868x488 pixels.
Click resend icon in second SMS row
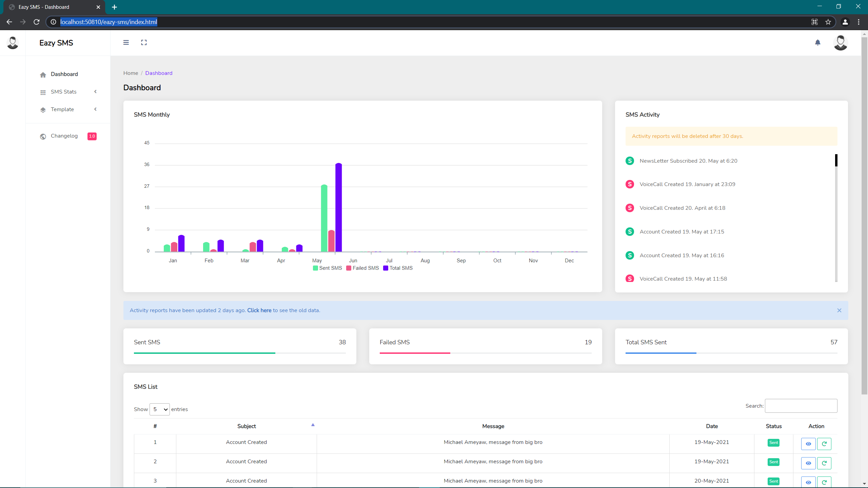coord(824,463)
